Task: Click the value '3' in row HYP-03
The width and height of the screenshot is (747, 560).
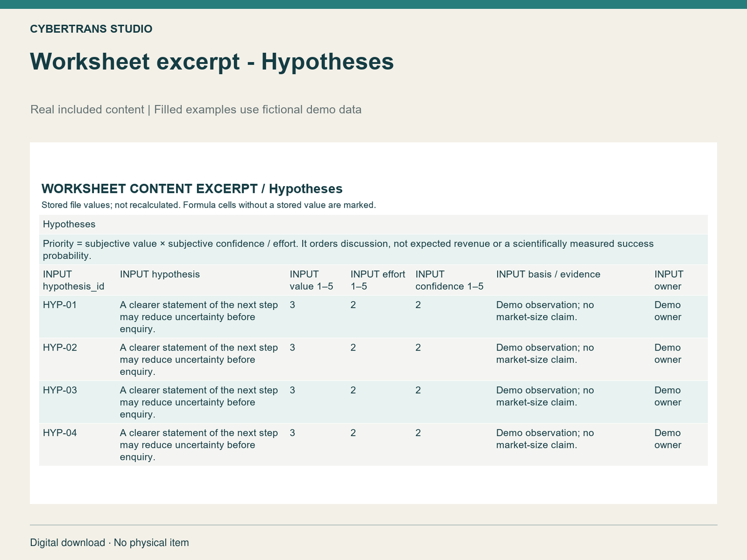Action: click(292, 390)
